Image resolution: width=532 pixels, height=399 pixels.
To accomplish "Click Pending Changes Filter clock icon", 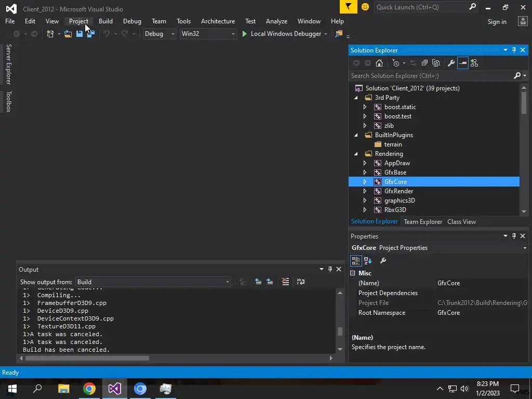I will pyautogui.click(x=395, y=63).
